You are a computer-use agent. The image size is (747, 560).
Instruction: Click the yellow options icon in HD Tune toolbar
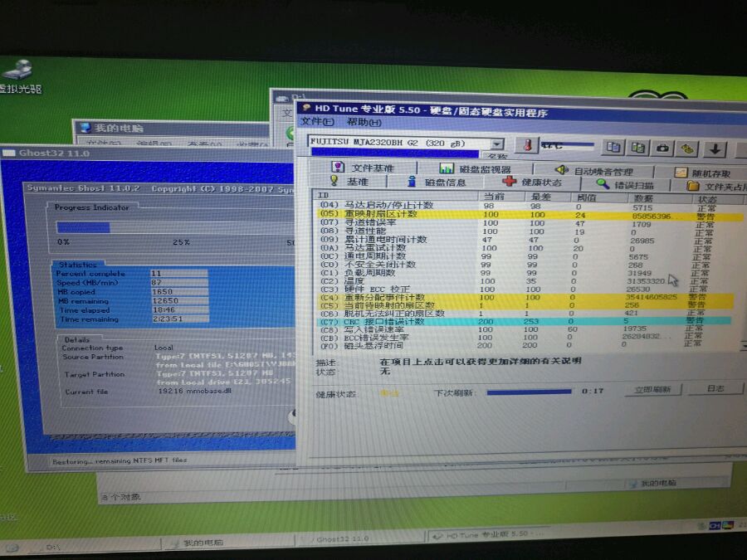point(687,149)
